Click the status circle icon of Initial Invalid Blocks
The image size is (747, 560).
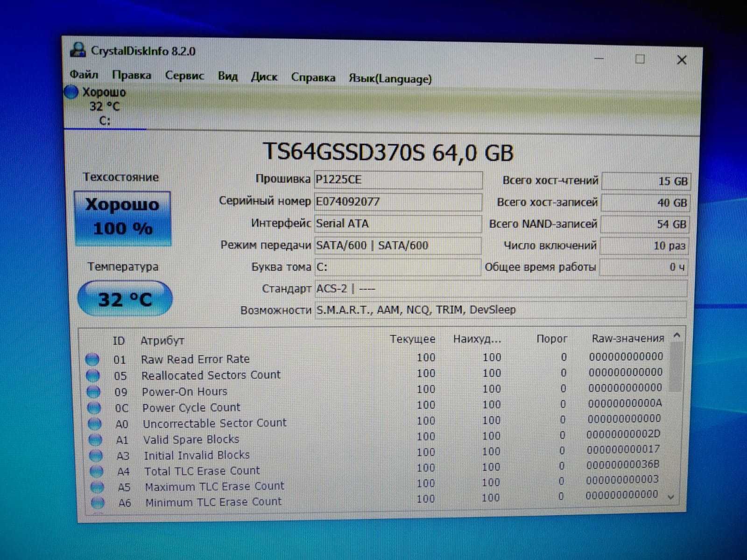96,455
